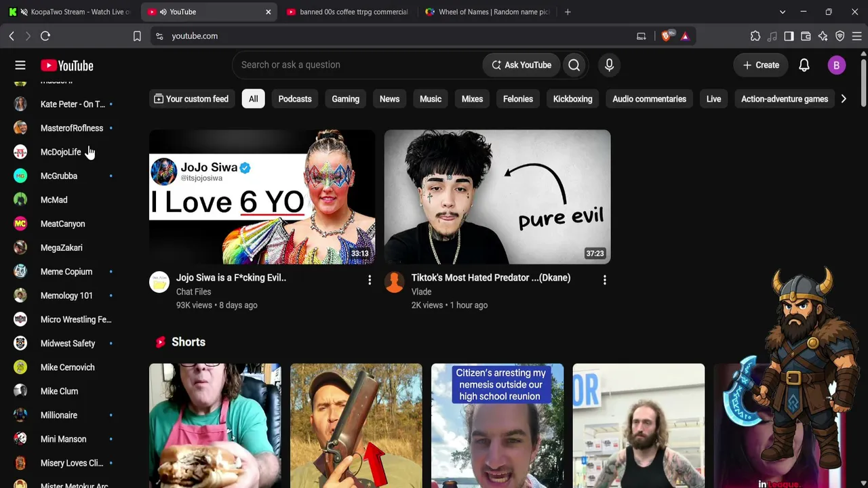The height and width of the screenshot is (488, 868).
Task: Reload the current page
Action: pyautogui.click(x=45, y=36)
